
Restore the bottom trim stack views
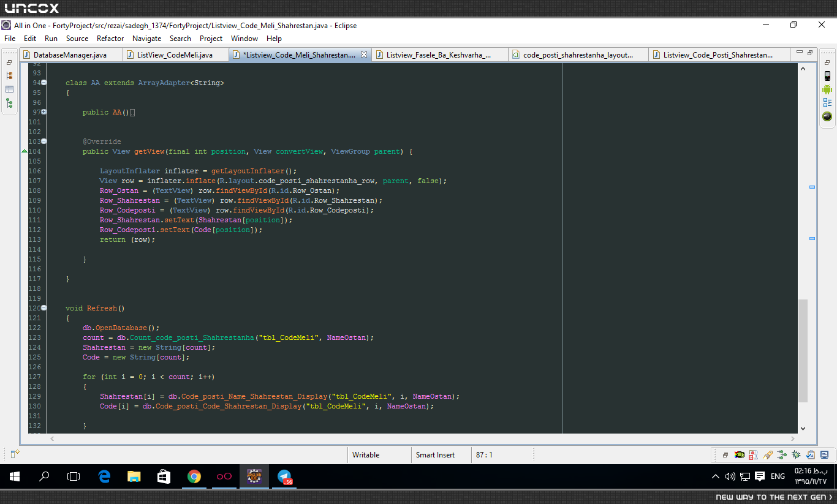(725, 455)
